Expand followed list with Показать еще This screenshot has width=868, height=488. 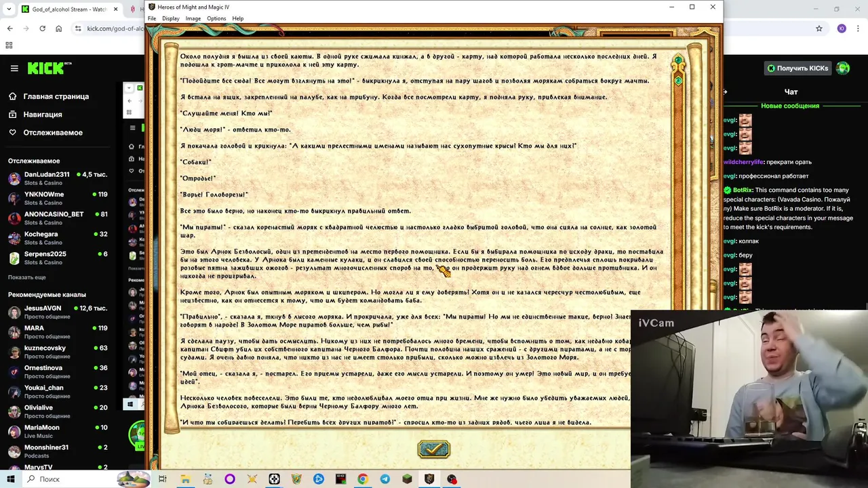pos(27,277)
